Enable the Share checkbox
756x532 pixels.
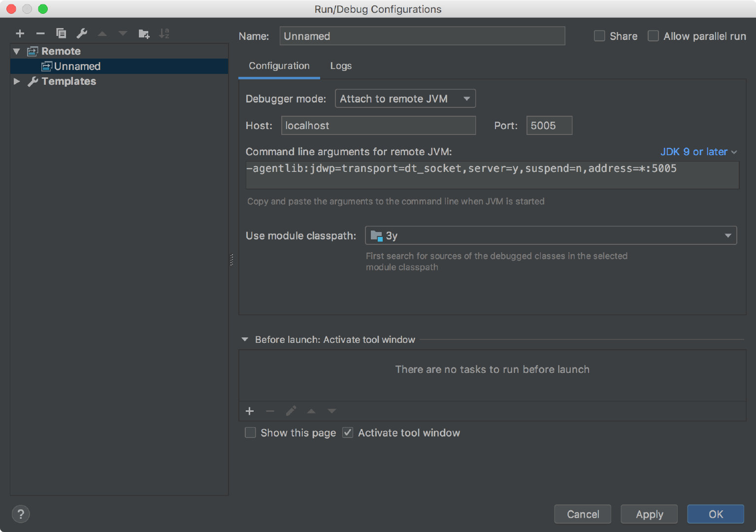(599, 36)
